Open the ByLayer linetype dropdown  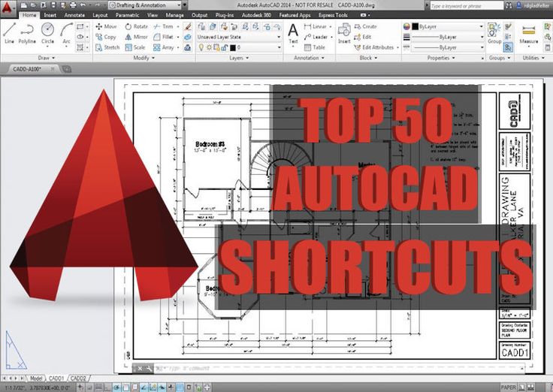tap(449, 47)
